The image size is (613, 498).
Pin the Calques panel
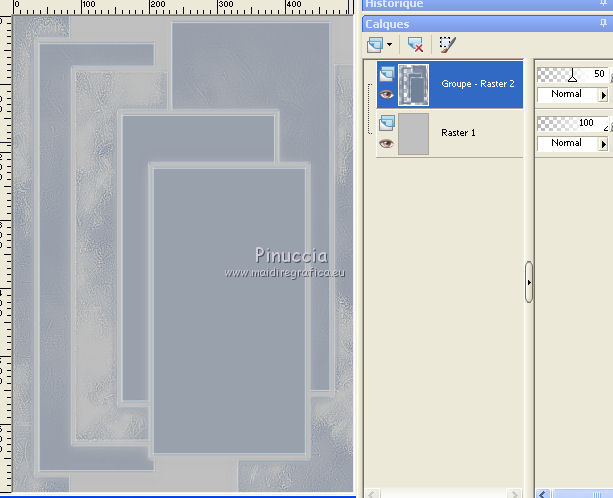(x=603, y=24)
